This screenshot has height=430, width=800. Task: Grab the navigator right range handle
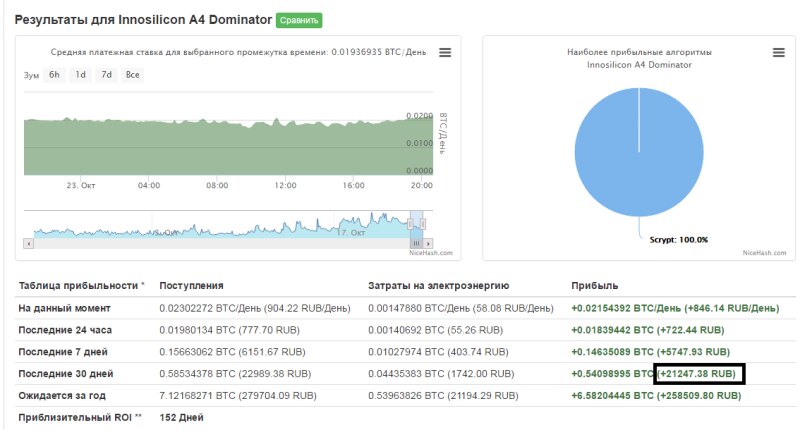coord(423,224)
